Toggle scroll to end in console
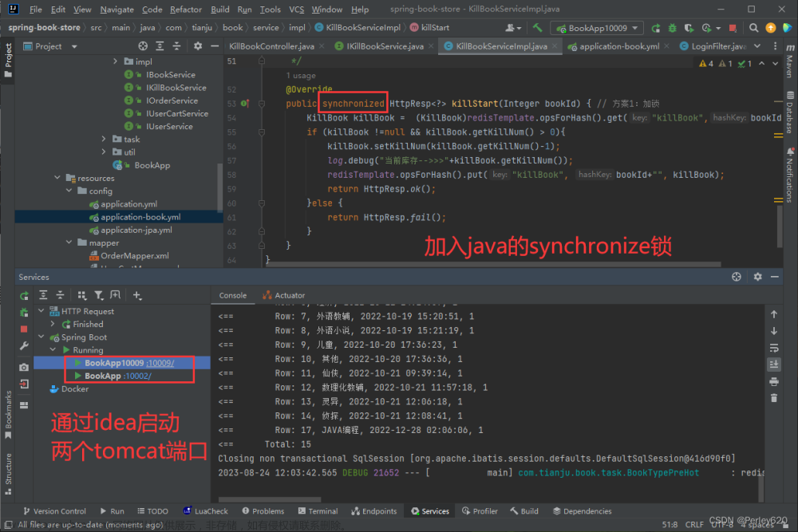Viewport: 798px width, 532px height. [774, 365]
